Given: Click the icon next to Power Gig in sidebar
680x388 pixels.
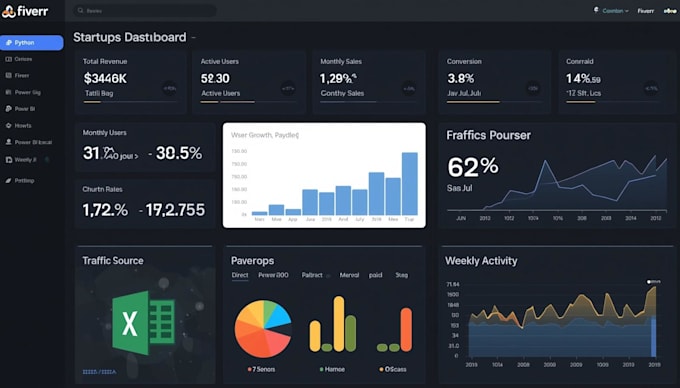Looking at the screenshot, I should point(8,92).
